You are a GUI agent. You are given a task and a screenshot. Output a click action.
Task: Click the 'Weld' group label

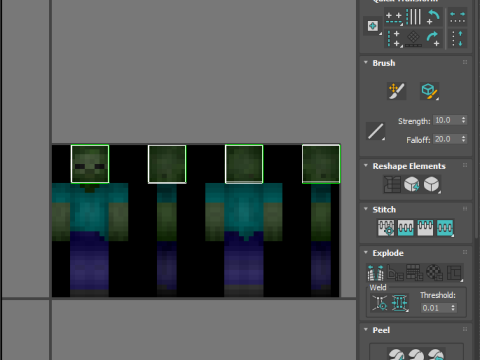[378, 288]
